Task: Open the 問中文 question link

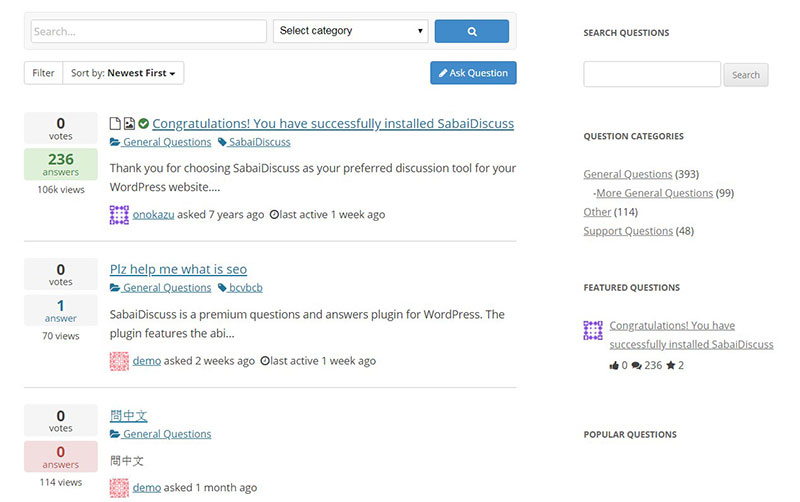Action: (129, 416)
